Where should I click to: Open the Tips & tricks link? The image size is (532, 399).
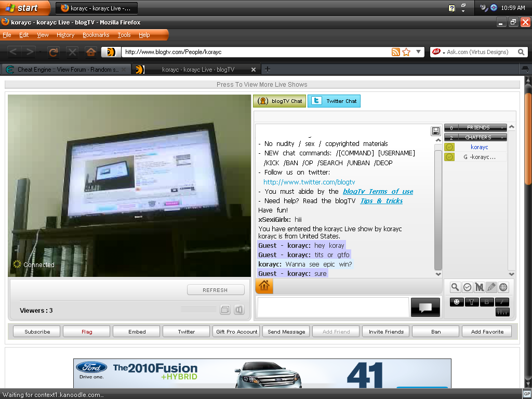point(381,201)
